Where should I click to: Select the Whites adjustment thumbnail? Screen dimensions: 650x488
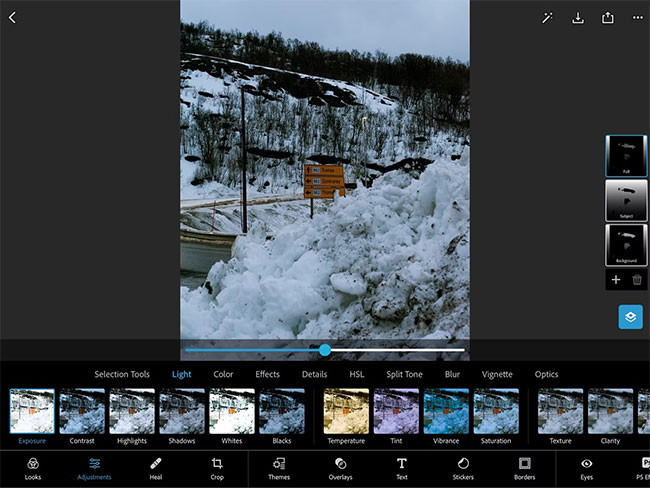click(232, 411)
